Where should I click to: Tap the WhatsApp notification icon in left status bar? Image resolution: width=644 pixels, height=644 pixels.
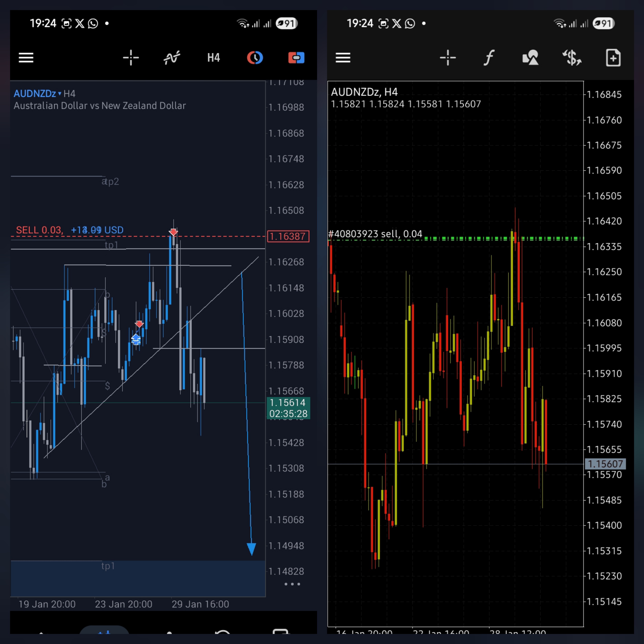[x=93, y=23]
